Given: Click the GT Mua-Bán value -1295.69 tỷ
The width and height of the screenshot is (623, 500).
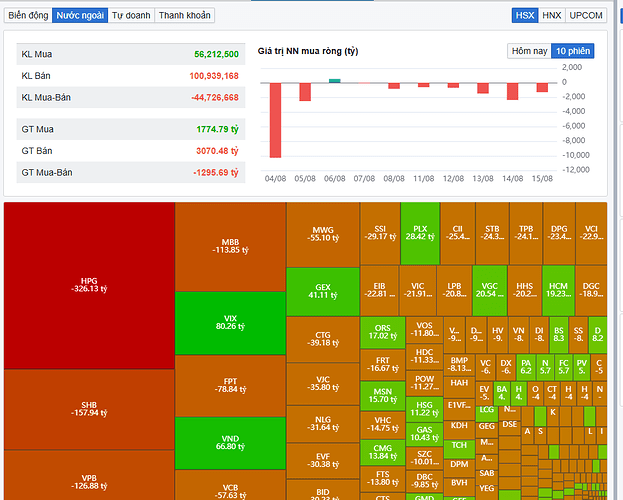Looking at the screenshot, I should pos(216,173).
